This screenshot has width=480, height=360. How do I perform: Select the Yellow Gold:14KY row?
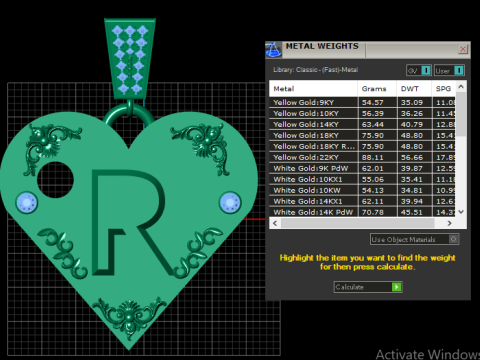[x=362, y=124]
